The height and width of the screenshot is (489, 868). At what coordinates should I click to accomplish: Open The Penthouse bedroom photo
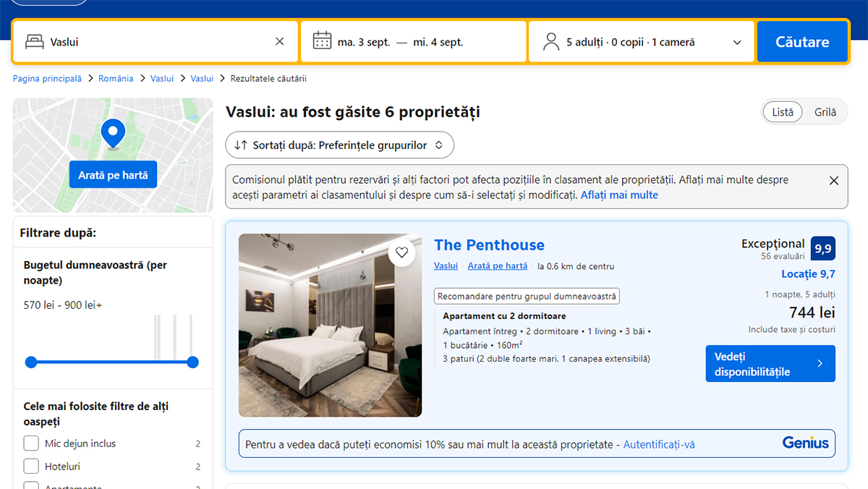(x=330, y=325)
